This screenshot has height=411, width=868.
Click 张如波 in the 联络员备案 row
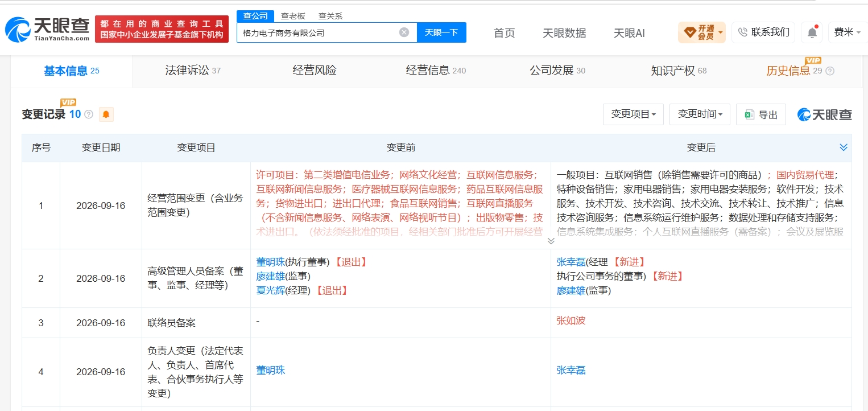tap(571, 320)
